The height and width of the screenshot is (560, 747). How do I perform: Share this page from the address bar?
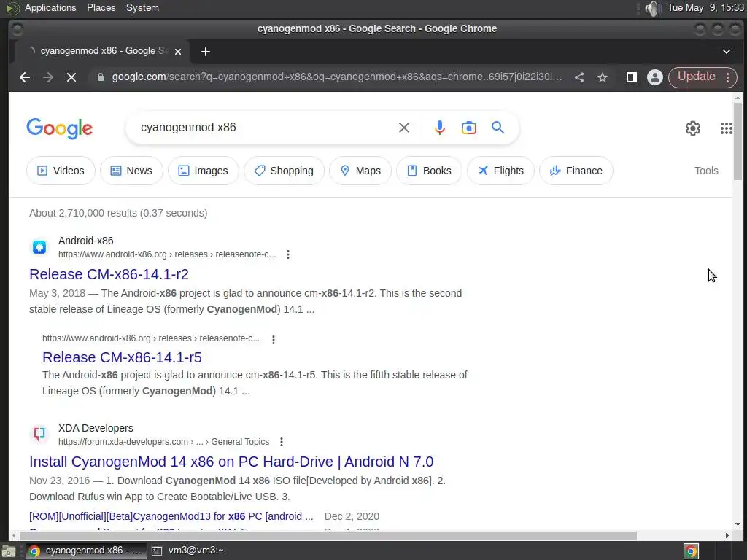pos(578,77)
